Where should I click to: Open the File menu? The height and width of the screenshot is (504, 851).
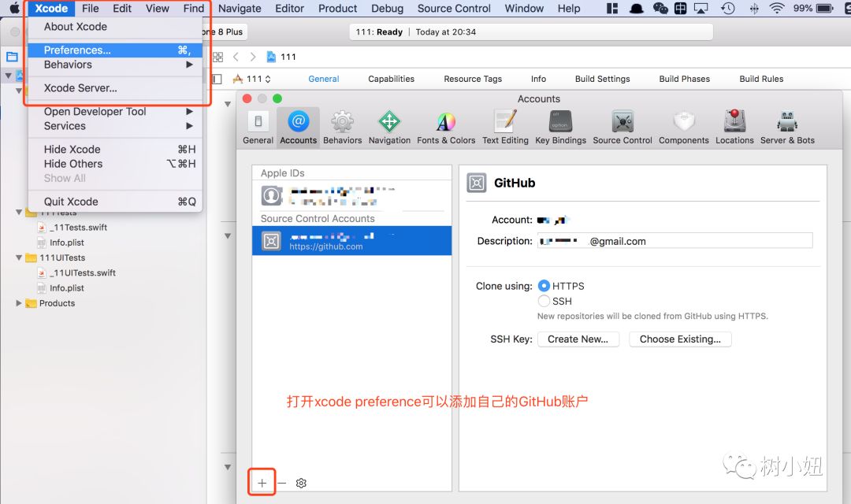click(90, 8)
